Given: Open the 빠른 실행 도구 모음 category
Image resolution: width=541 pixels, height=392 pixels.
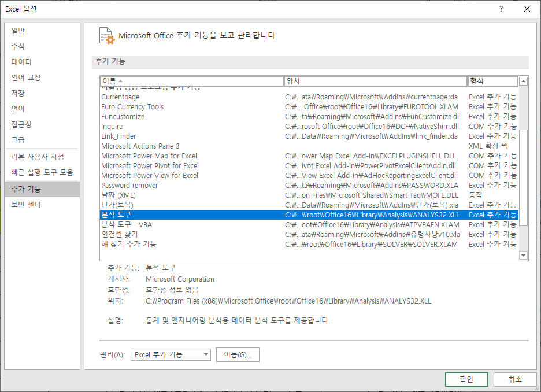Looking at the screenshot, I should coord(42,172).
